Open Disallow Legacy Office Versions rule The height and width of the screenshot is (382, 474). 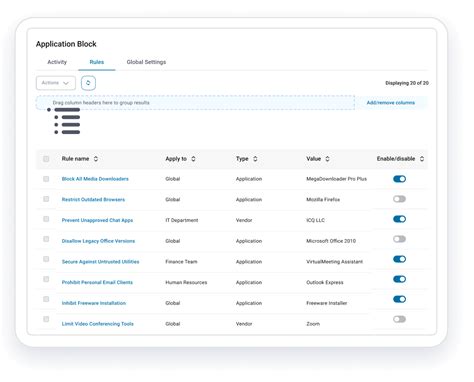pyautogui.click(x=98, y=241)
